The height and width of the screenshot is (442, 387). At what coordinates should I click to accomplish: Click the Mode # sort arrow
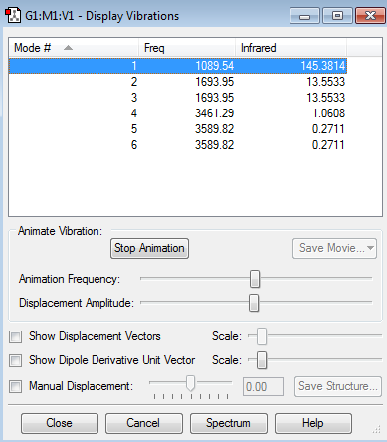coord(68,48)
